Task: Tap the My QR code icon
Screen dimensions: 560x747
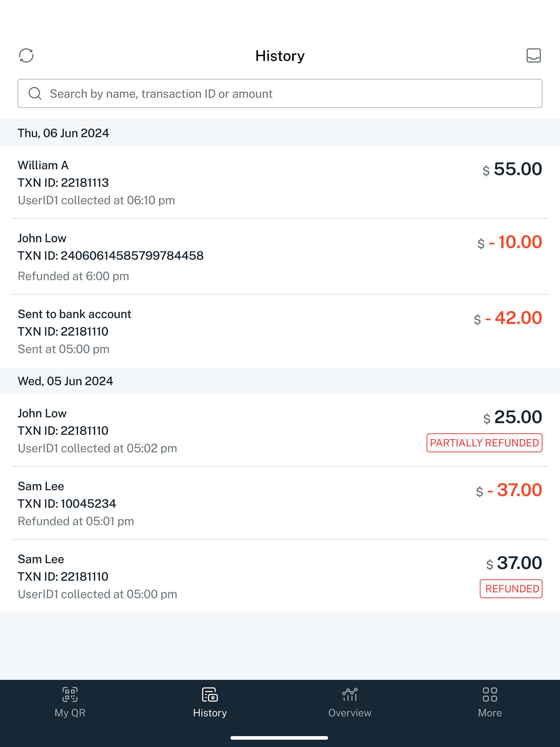Action: coord(70,694)
